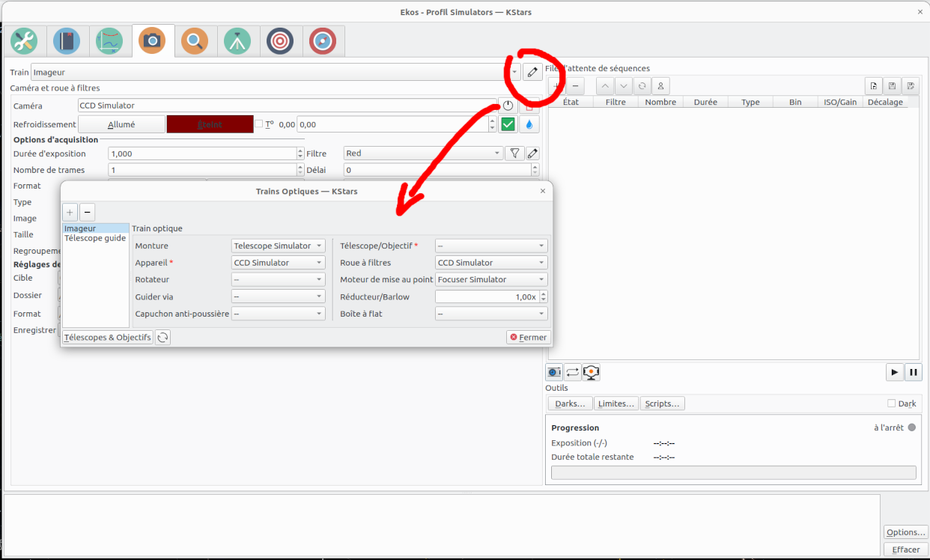Click the reset sequence refresh icon
Screen dimensions: 930x560
(x=642, y=85)
